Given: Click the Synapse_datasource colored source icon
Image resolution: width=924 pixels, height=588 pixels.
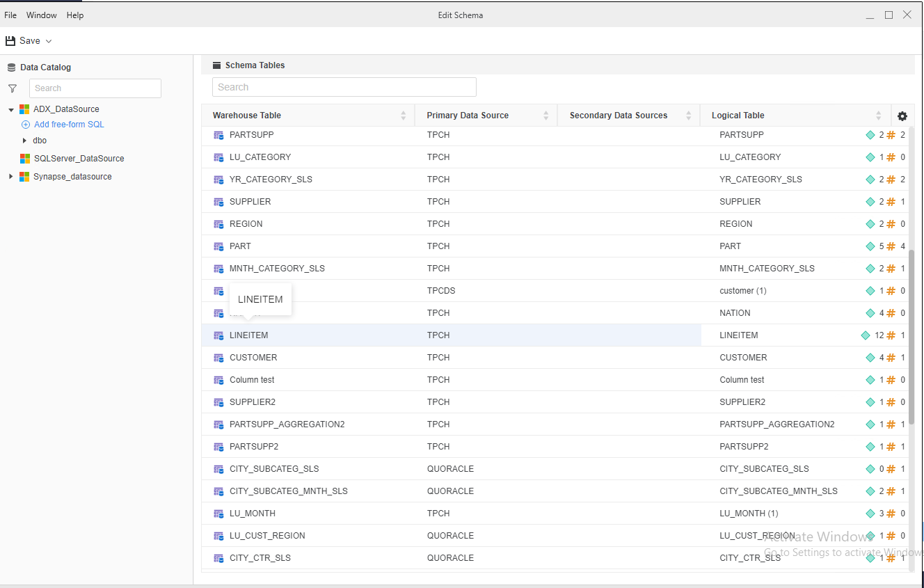Looking at the screenshot, I should pyautogui.click(x=24, y=176).
